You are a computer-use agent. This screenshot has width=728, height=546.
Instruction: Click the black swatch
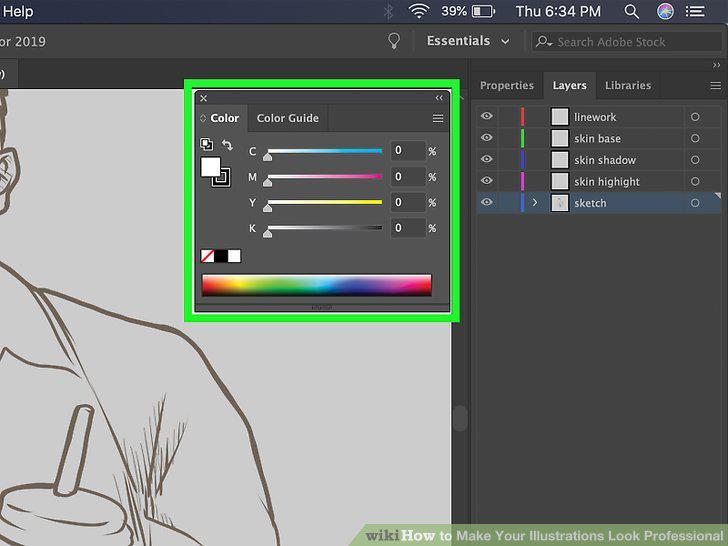coord(221,256)
